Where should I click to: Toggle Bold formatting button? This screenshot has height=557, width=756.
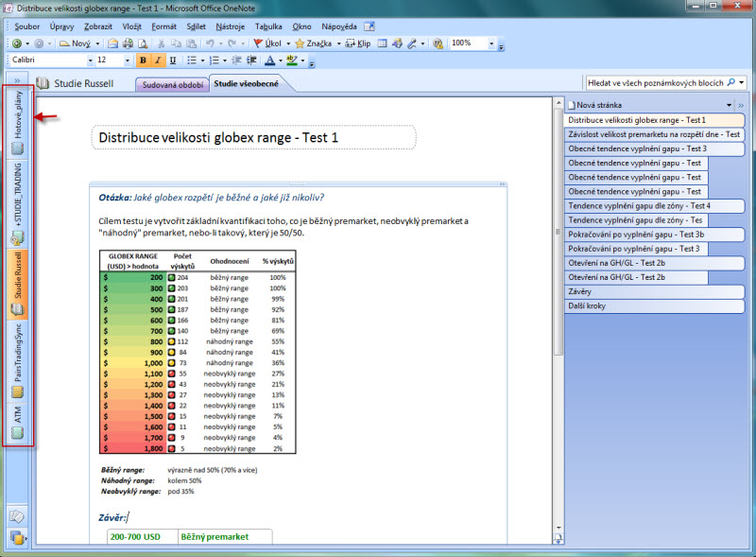[x=143, y=61]
